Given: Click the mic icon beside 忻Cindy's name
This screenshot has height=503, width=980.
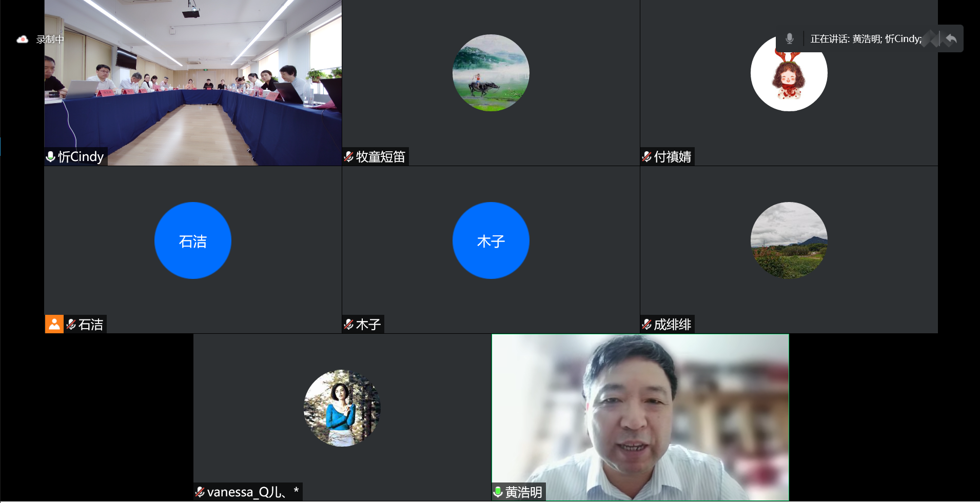Looking at the screenshot, I should tap(51, 157).
